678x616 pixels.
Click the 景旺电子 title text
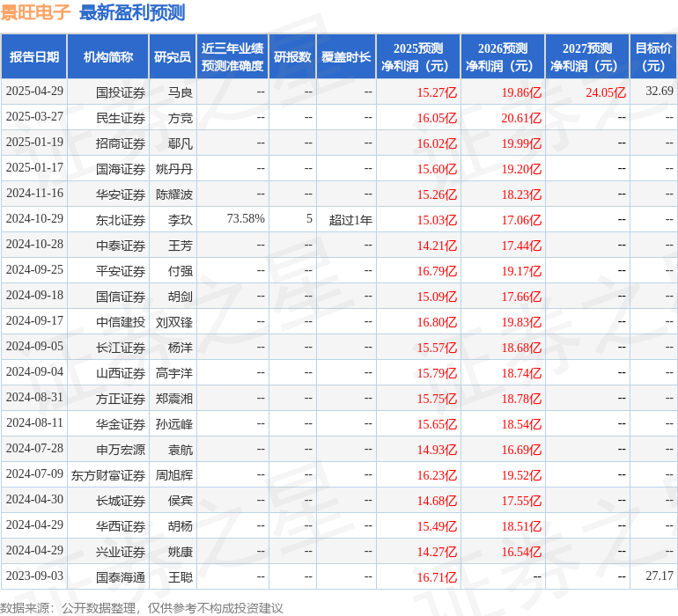(x=35, y=12)
